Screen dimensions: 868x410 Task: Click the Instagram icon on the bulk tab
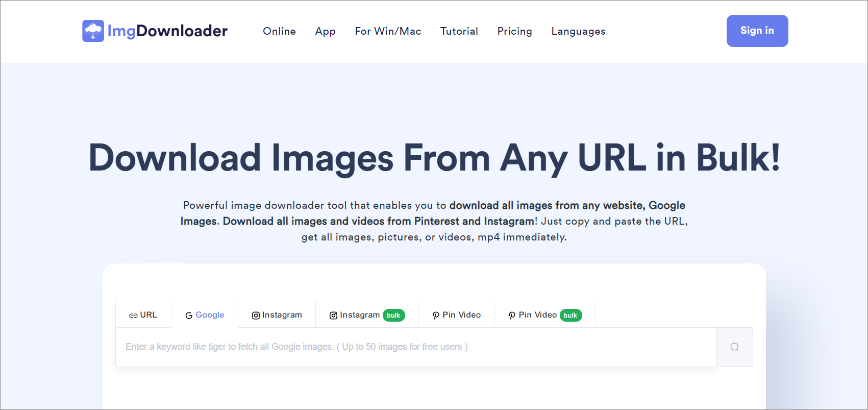333,316
